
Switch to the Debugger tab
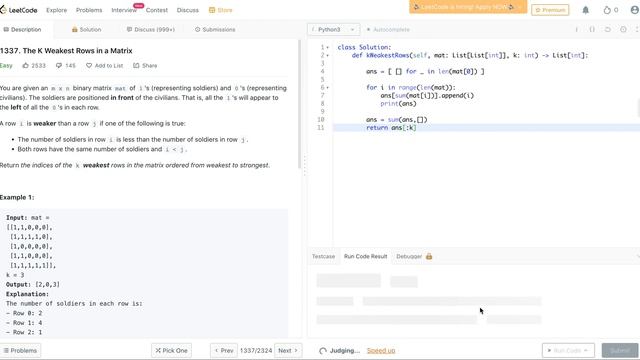tap(409, 256)
